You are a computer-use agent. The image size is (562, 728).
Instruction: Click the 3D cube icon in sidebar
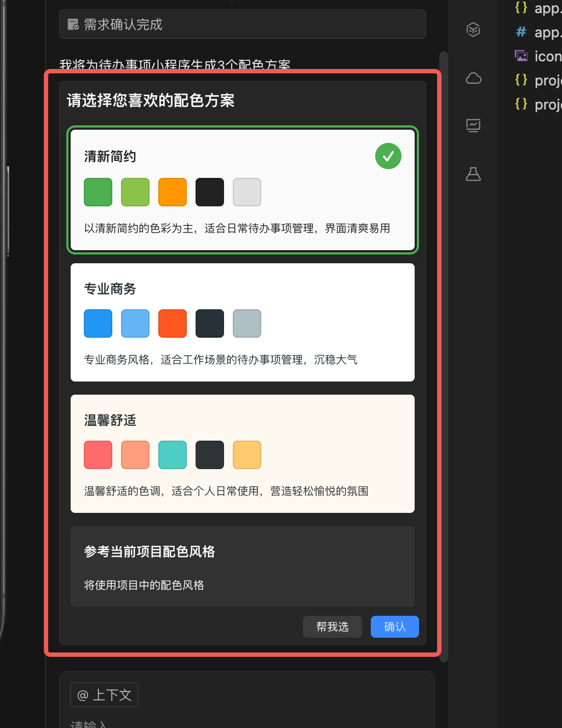(473, 30)
